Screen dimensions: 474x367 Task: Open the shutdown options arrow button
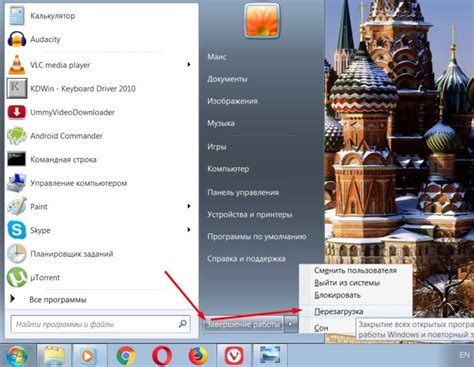(x=291, y=324)
